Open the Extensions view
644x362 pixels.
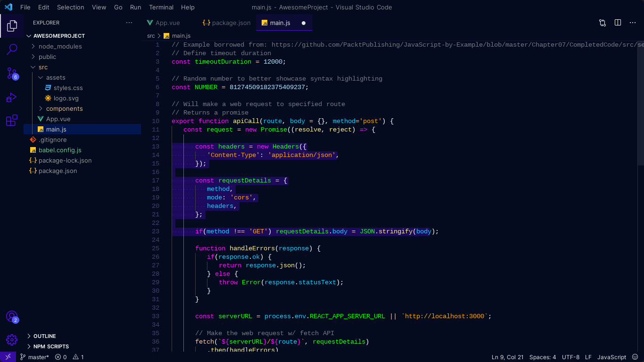pyautogui.click(x=12, y=121)
